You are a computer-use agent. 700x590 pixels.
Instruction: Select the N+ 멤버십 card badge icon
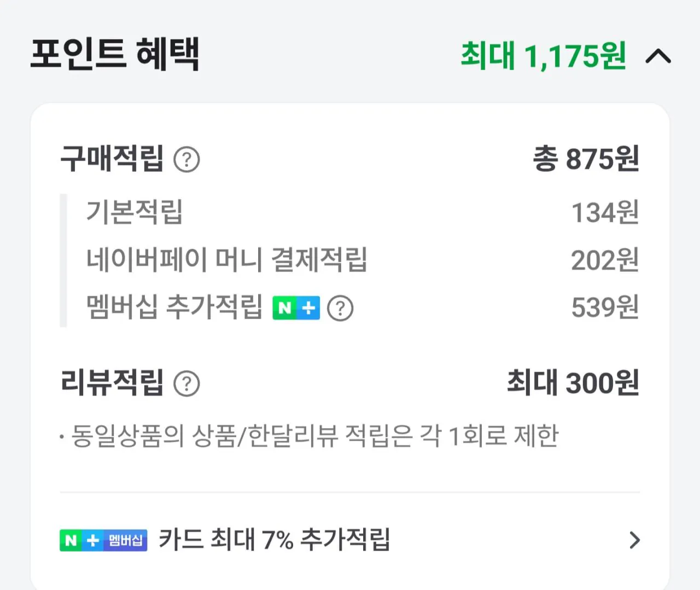[103, 541]
